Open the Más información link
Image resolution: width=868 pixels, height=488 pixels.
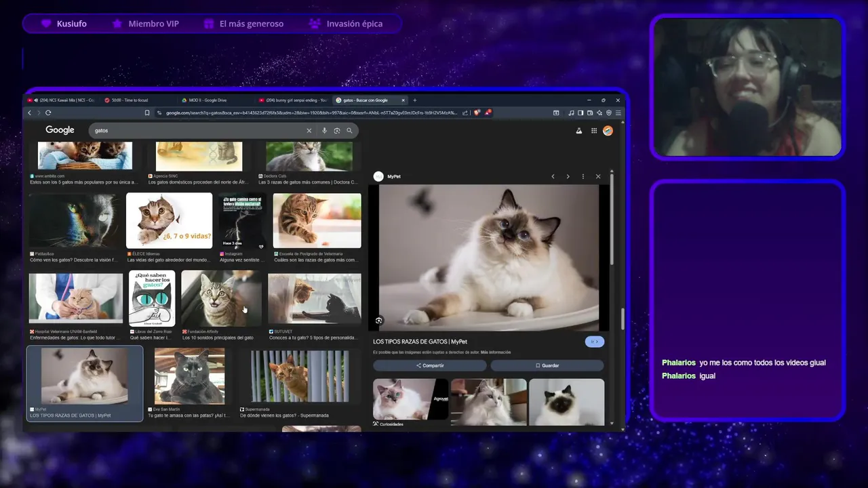point(496,352)
